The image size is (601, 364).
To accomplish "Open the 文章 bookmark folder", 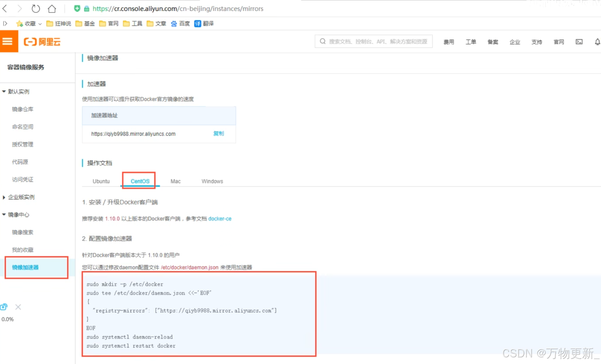I will click(156, 23).
